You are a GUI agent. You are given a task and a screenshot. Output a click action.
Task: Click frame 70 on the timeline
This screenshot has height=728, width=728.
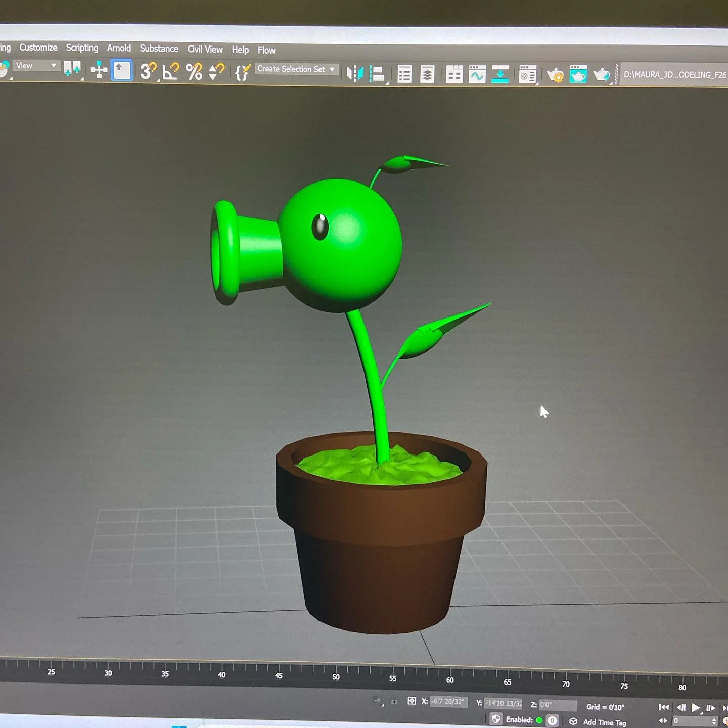(566, 684)
